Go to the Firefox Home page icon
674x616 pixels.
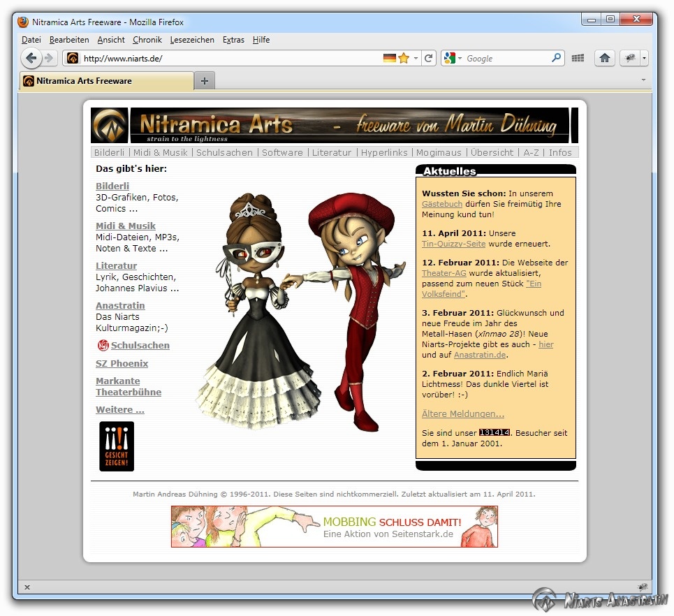click(604, 59)
